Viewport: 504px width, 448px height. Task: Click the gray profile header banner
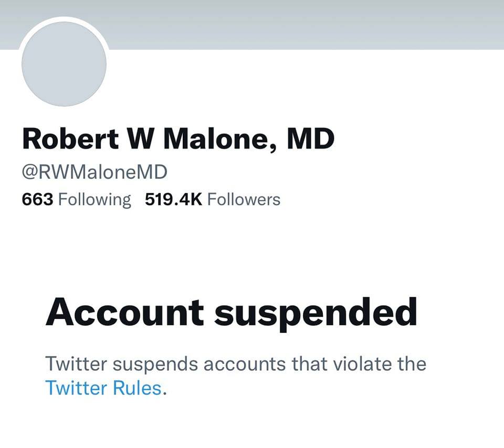pos(304,24)
